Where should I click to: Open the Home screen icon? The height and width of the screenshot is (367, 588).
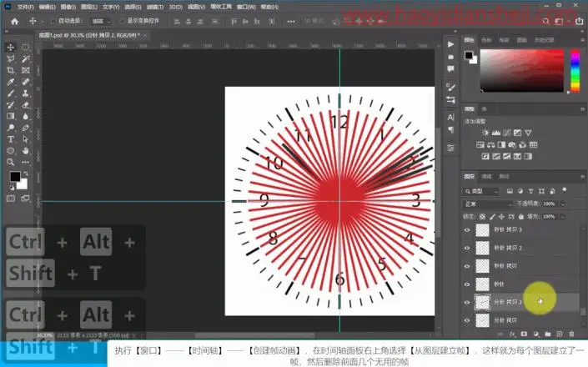tap(15, 22)
